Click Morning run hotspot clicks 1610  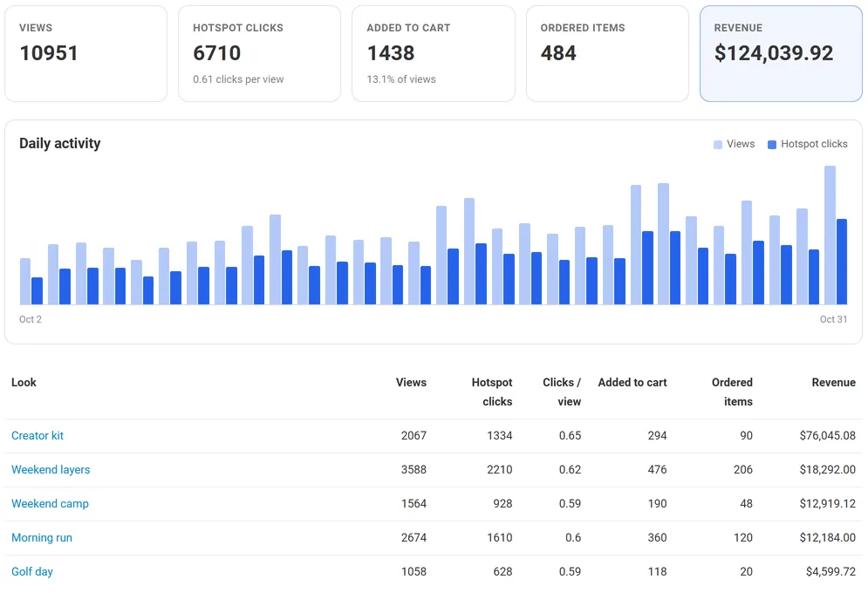[x=500, y=538]
